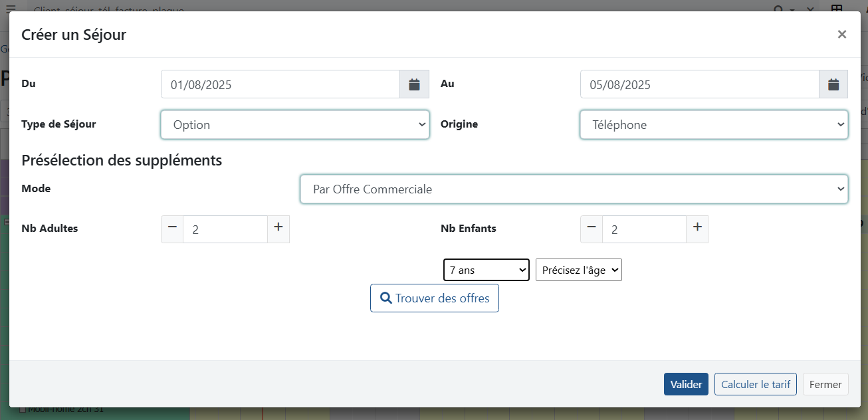The width and height of the screenshot is (868, 420).
Task: Open the Type de Séjour dropdown
Action: point(294,125)
